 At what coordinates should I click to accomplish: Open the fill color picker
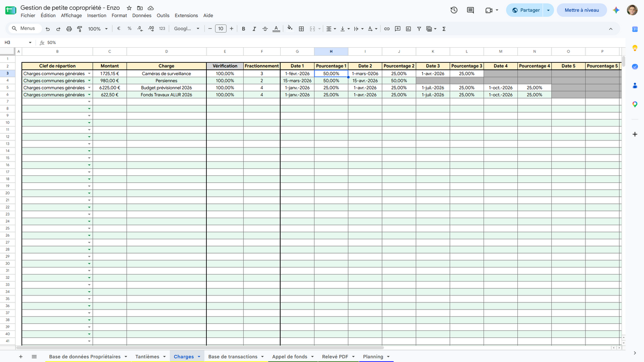pos(290,28)
